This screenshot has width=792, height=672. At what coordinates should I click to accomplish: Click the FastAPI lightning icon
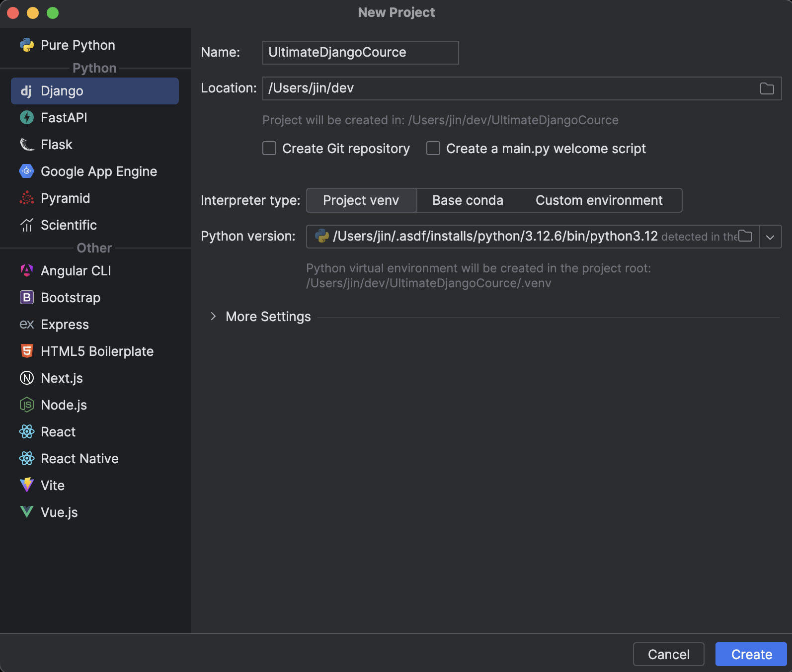click(27, 118)
